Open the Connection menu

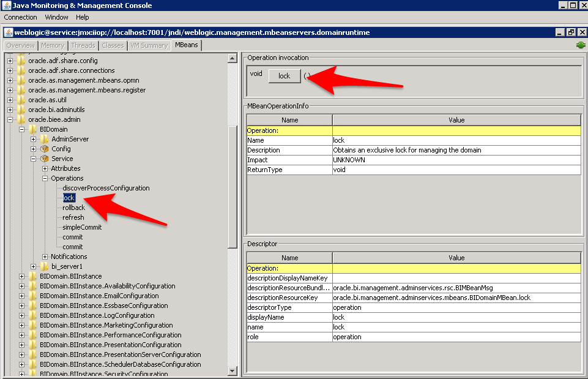20,17
